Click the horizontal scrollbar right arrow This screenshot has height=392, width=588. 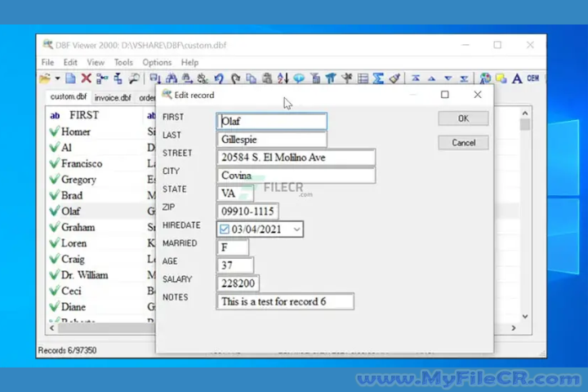click(x=514, y=327)
